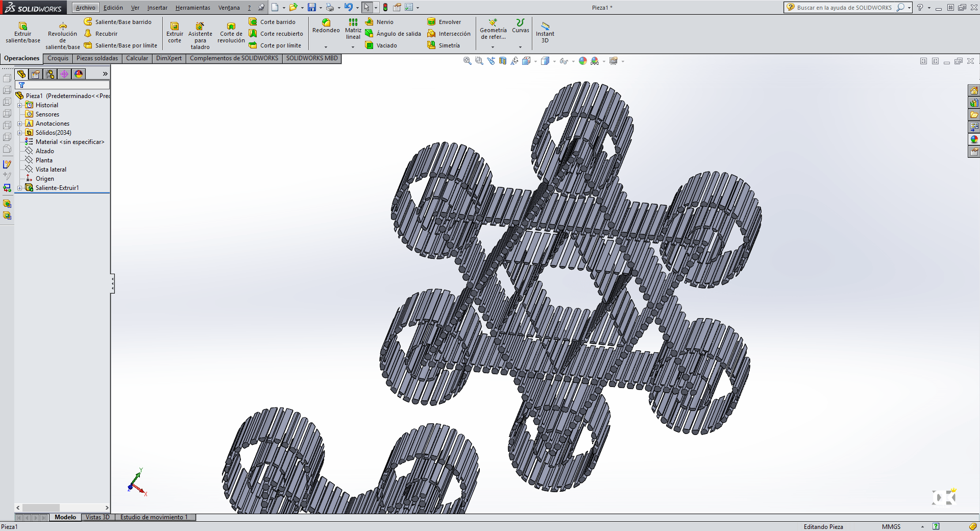This screenshot has height=531, width=980.
Task: Select the Matriz lineal pattern tool
Action: (353, 29)
